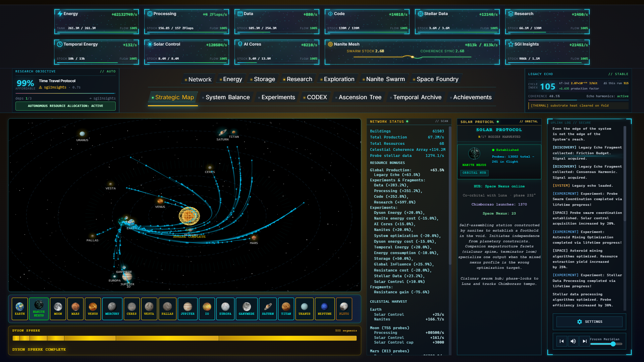Select the Nanite Nexus body icon
644x362 pixels.
click(39, 309)
